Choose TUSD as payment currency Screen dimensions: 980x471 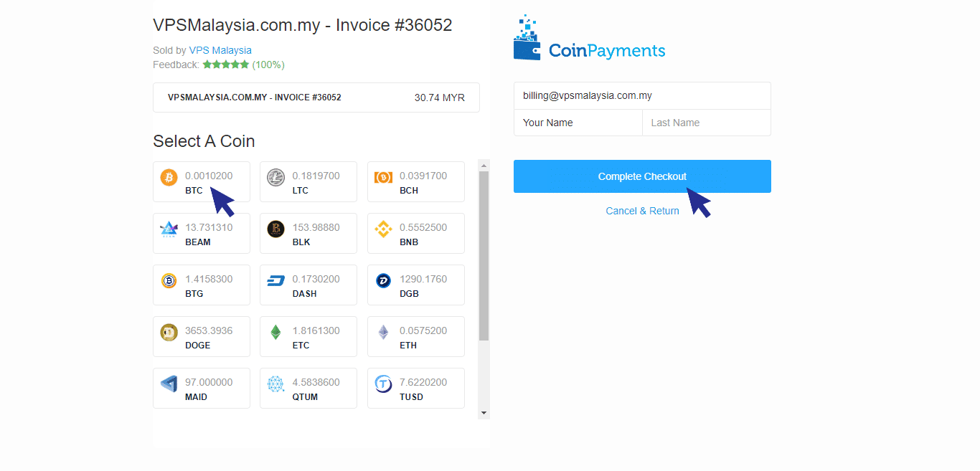[384, 384]
